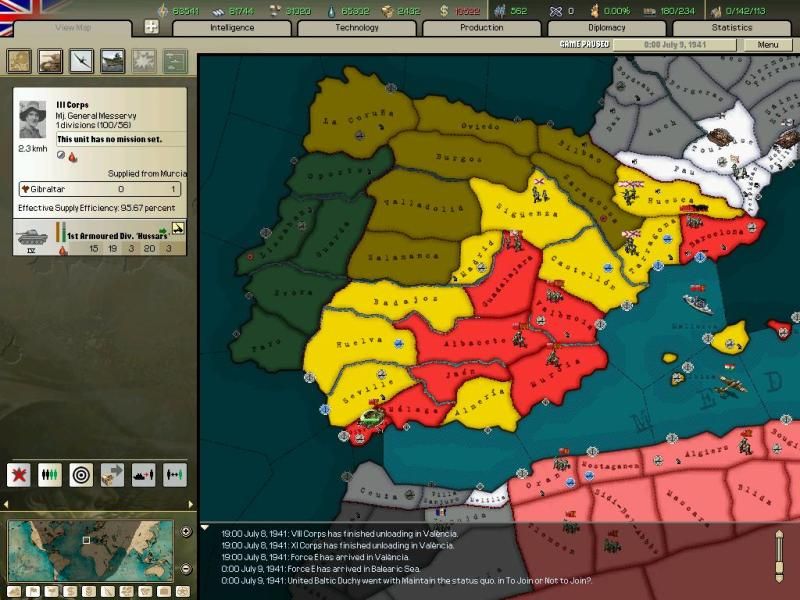Click the left arrow below order buttons
The width and height of the screenshot is (800, 600).
tap(6, 504)
